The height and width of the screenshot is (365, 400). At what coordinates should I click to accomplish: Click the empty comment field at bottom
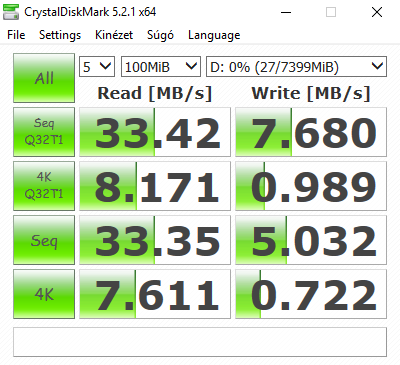click(200, 342)
